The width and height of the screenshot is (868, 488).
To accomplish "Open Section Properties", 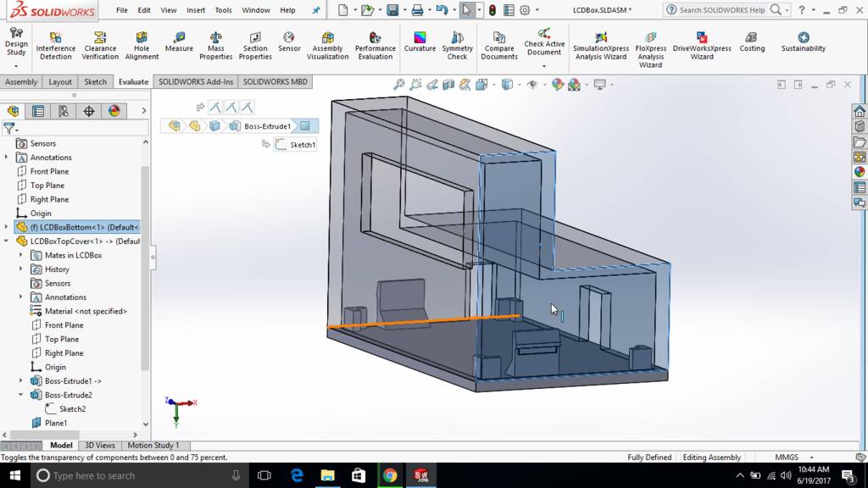I will tap(255, 46).
